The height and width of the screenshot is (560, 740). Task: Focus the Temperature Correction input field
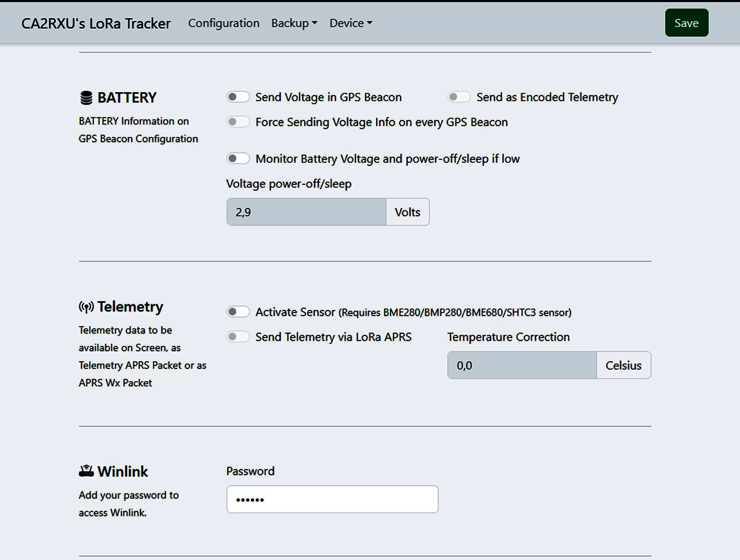coord(522,365)
